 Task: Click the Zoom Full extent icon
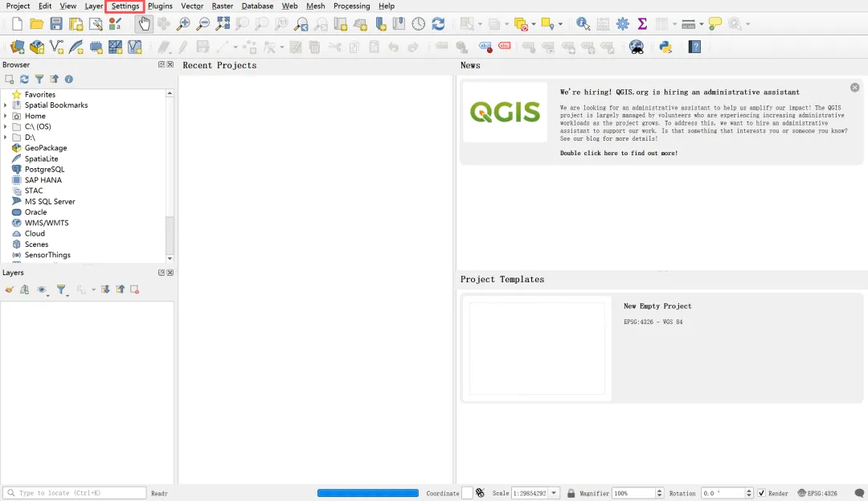[x=223, y=24]
